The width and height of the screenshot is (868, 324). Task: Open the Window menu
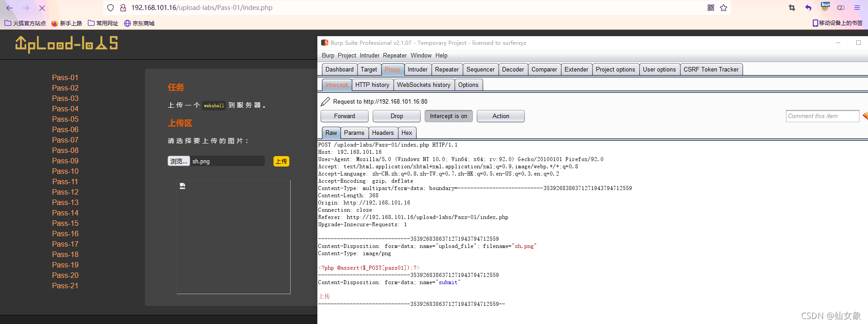point(421,55)
